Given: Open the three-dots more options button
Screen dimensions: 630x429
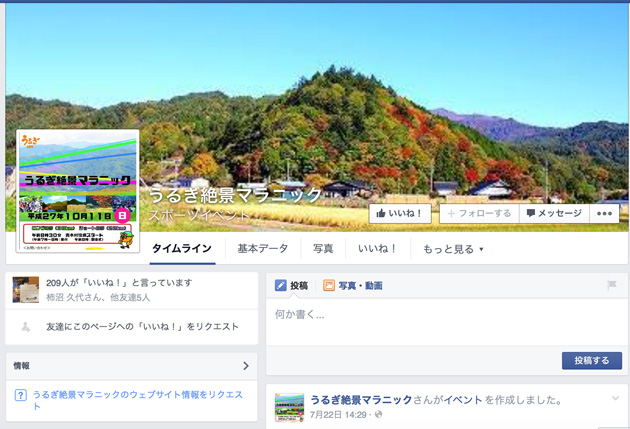Looking at the screenshot, I should 604,213.
